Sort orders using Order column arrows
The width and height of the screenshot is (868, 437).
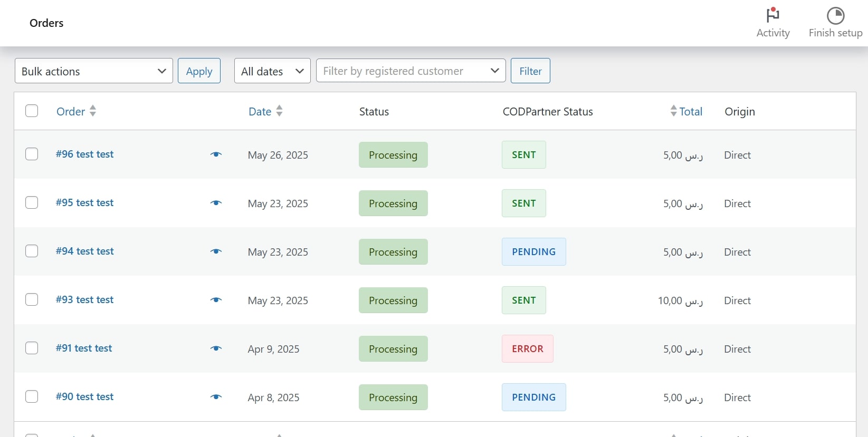(x=93, y=111)
